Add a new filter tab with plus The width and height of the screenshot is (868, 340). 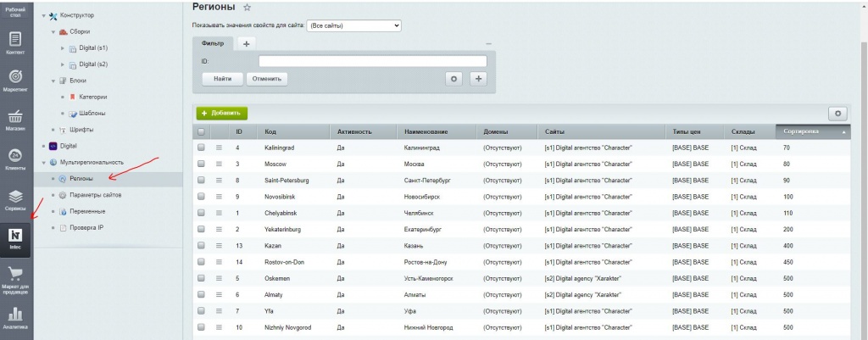pos(247,42)
